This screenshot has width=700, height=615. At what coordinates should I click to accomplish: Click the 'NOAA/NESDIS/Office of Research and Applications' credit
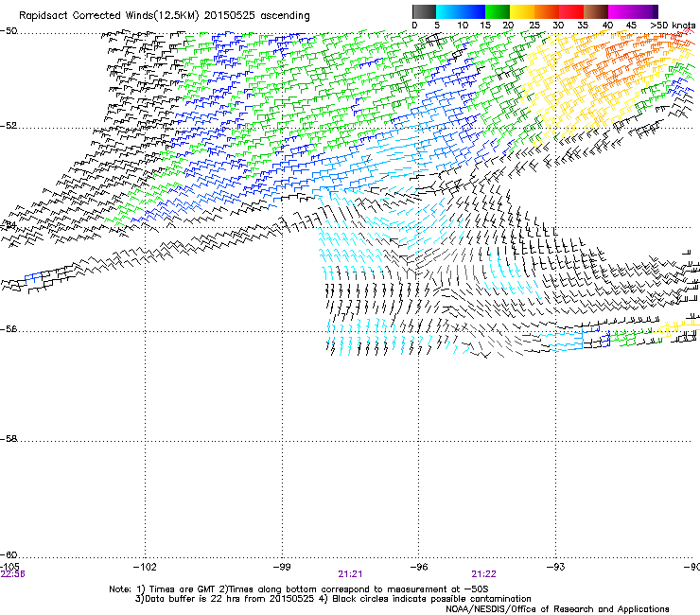click(557, 609)
